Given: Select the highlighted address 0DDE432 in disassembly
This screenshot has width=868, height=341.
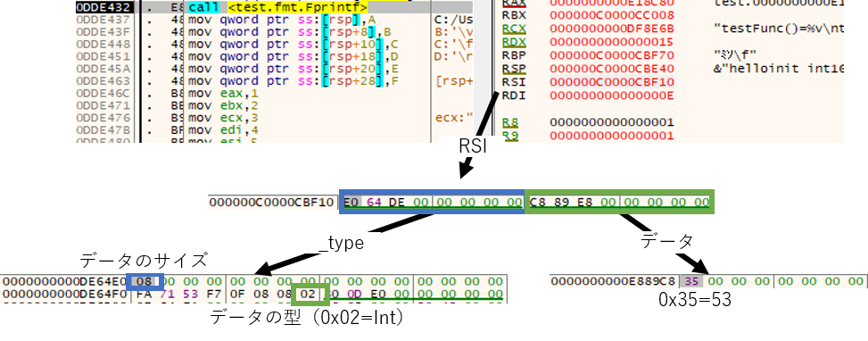Looking at the screenshot, I should (104, 8).
